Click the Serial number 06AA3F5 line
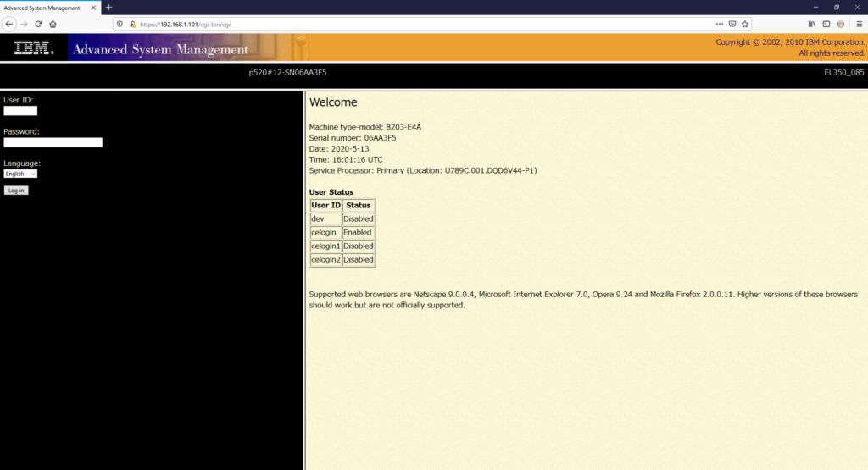Image resolution: width=868 pixels, height=470 pixels. [x=353, y=138]
